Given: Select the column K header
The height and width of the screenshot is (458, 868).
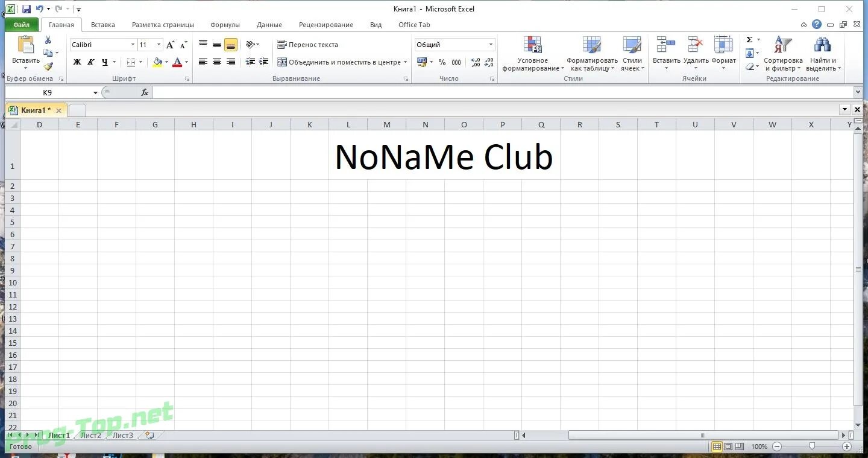Looking at the screenshot, I should click(x=310, y=124).
